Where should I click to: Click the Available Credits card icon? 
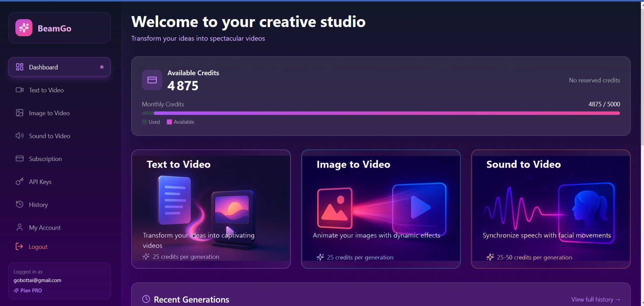pos(152,80)
